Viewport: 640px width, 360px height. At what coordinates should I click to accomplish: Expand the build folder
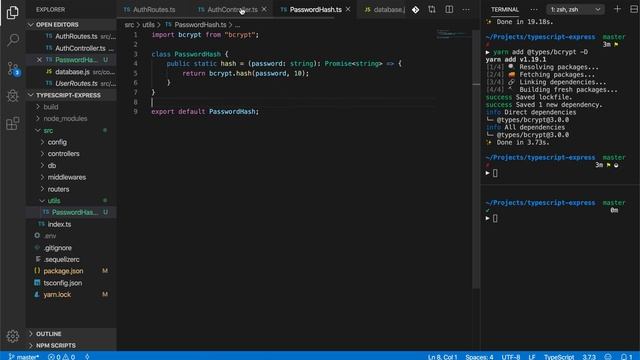click(51, 107)
